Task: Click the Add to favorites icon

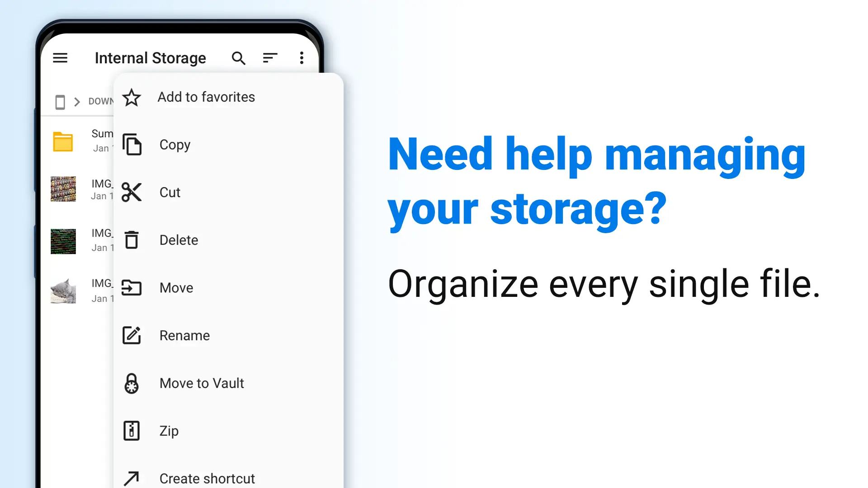Action: pyautogui.click(x=131, y=97)
